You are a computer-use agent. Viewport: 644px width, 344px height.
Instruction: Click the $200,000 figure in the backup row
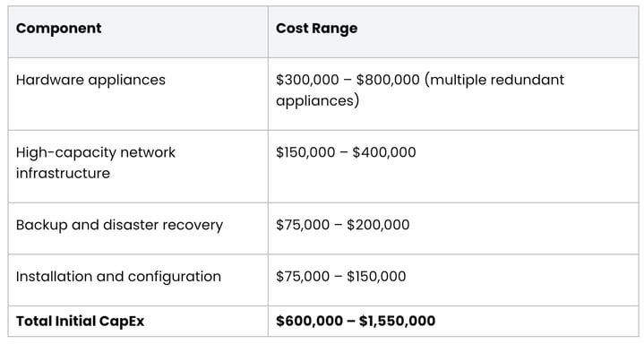(x=378, y=225)
